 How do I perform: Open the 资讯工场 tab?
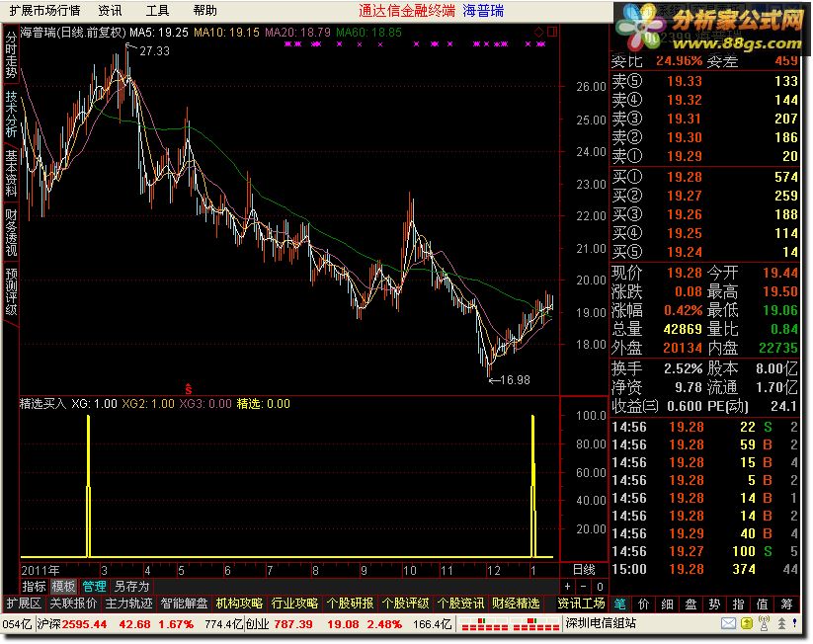pyautogui.click(x=581, y=604)
